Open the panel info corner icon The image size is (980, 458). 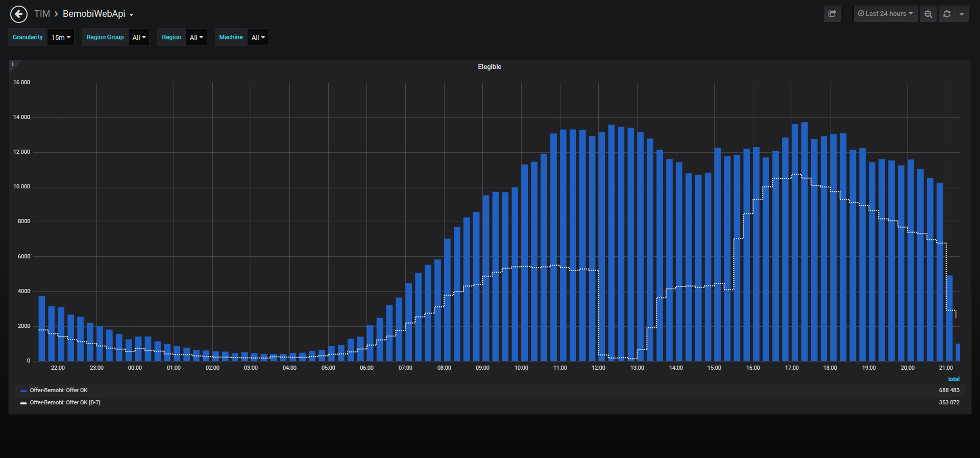[13, 64]
